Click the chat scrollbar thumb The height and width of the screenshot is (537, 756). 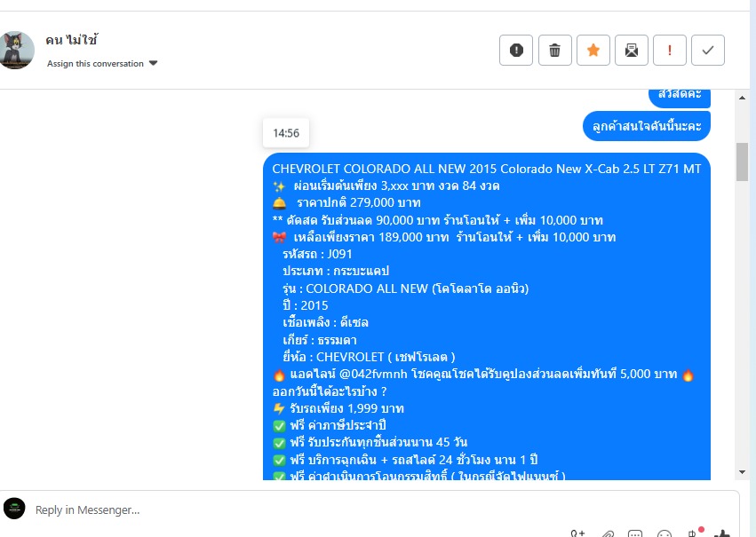coord(742,162)
